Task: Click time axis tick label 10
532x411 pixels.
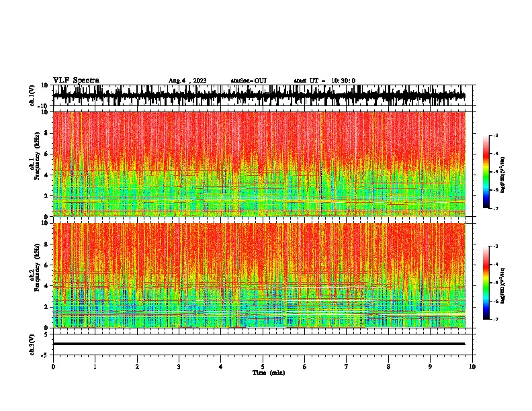Action: [472, 367]
